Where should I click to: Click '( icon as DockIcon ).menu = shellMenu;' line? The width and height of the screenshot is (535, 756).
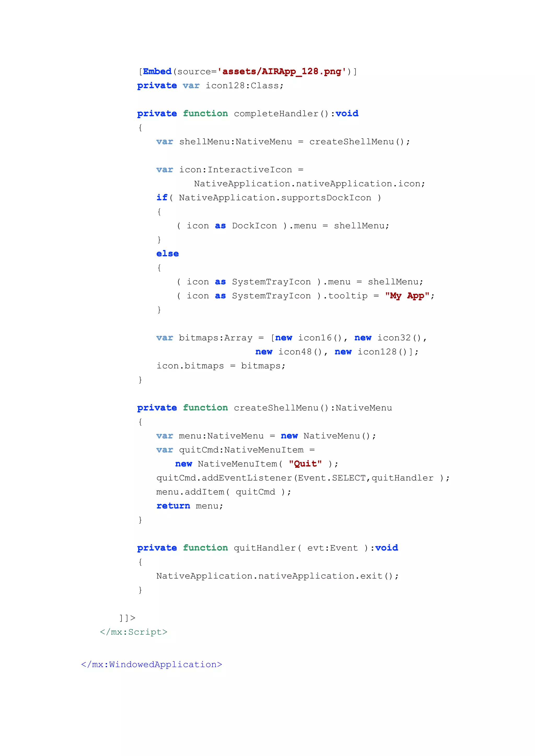tap(283, 226)
